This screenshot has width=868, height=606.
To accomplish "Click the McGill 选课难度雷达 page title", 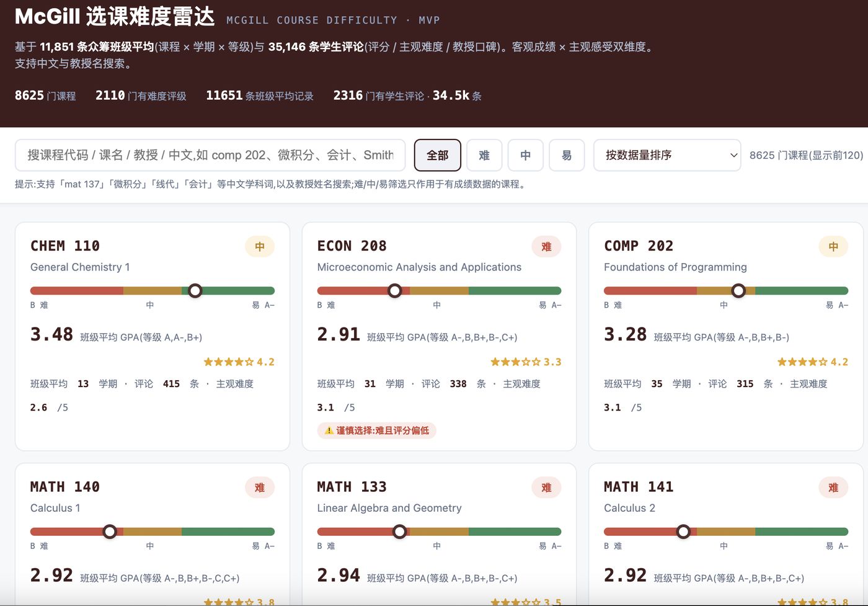I will coord(115,17).
